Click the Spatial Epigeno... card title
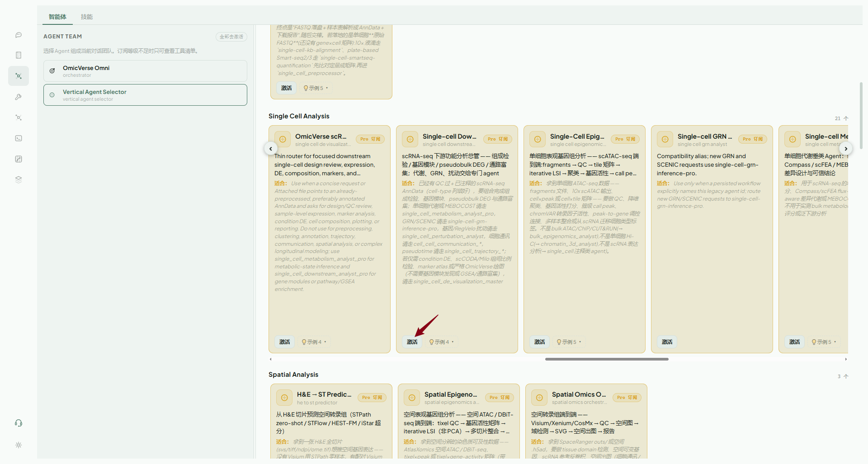 (451, 394)
